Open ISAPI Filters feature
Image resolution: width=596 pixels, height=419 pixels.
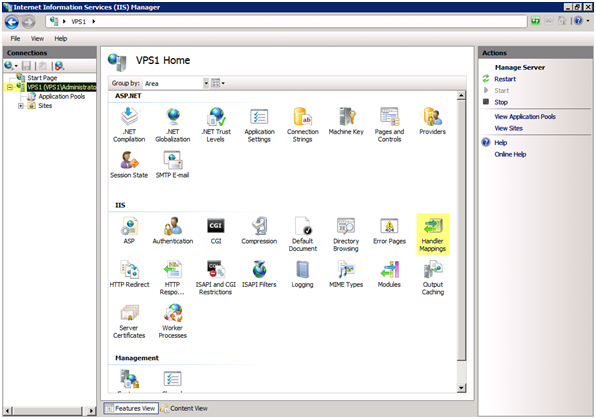pyautogui.click(x=259, y=274)
